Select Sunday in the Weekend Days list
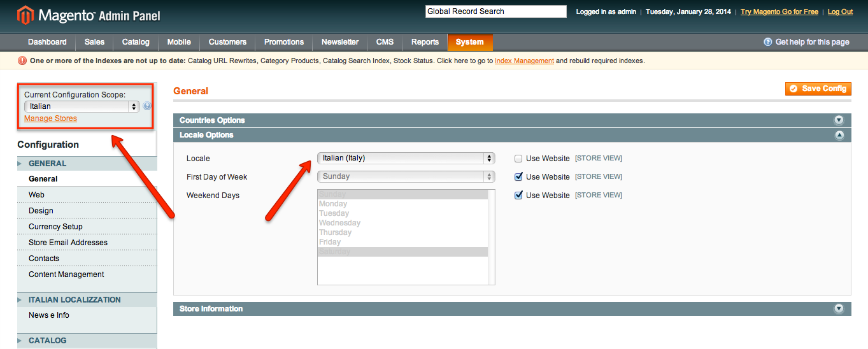 pos(402,194)
